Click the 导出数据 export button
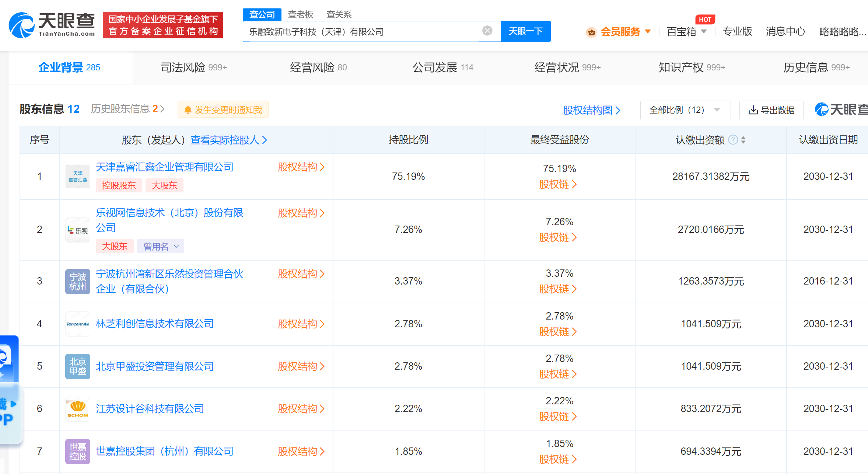Image resolution: width=868 pixels, height=474 pixels. coord(771,110)
